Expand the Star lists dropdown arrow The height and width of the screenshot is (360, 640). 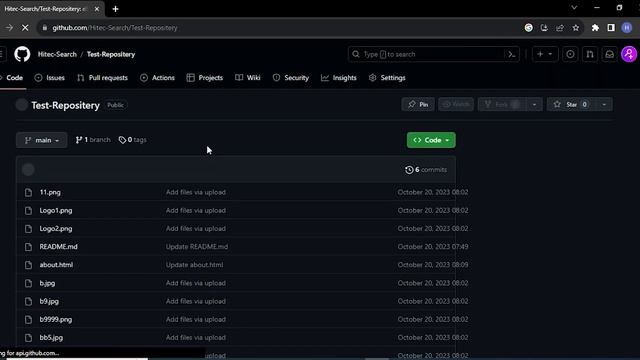(x=604, y=105)
